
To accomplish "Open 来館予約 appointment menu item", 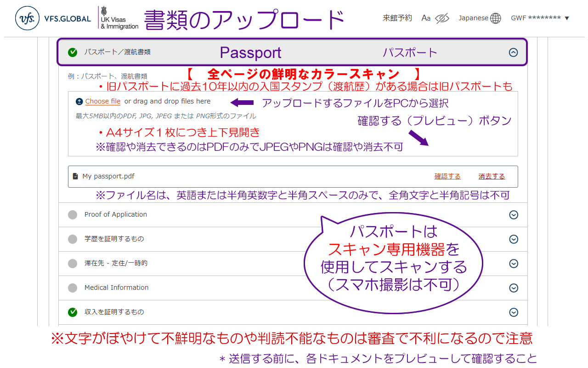I will click(x=397, y=18).
